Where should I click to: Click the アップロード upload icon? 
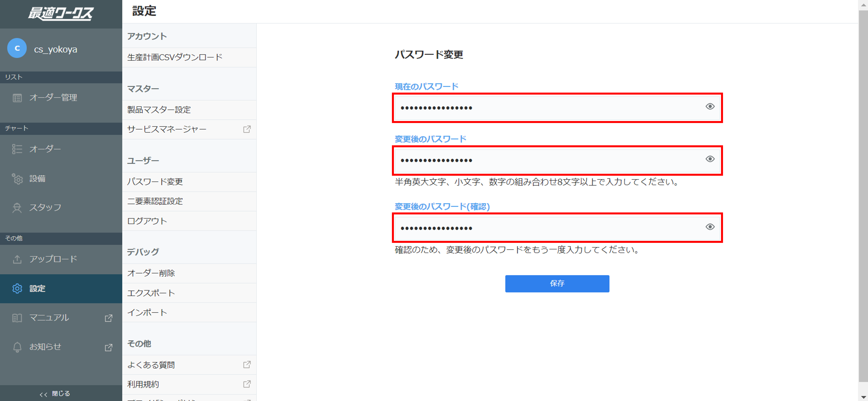coord(17,259)
